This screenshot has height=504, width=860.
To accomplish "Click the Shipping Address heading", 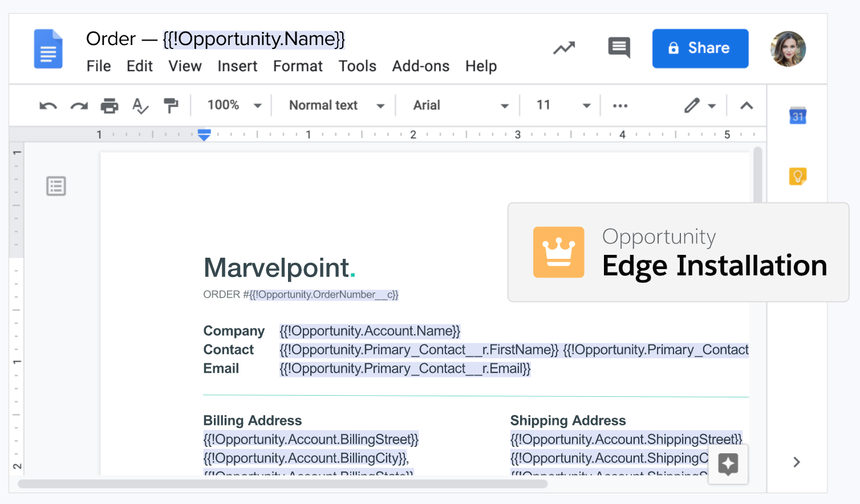I will [568, 421].
